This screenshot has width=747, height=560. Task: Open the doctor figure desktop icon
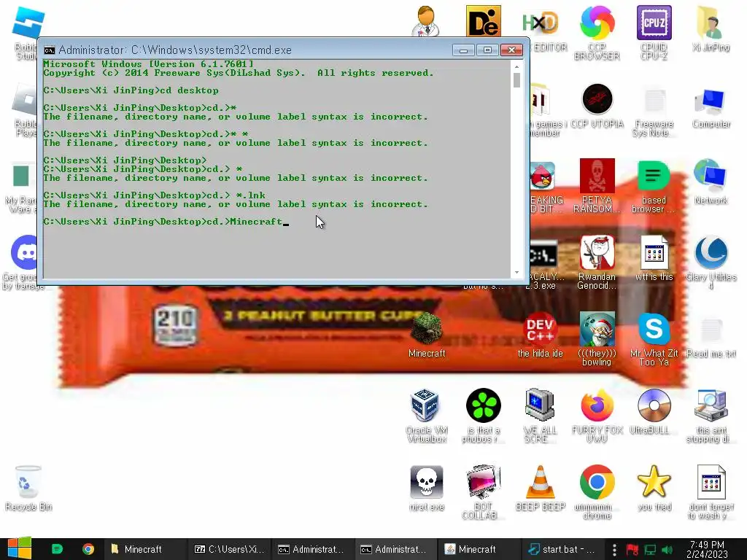[425, 21]
